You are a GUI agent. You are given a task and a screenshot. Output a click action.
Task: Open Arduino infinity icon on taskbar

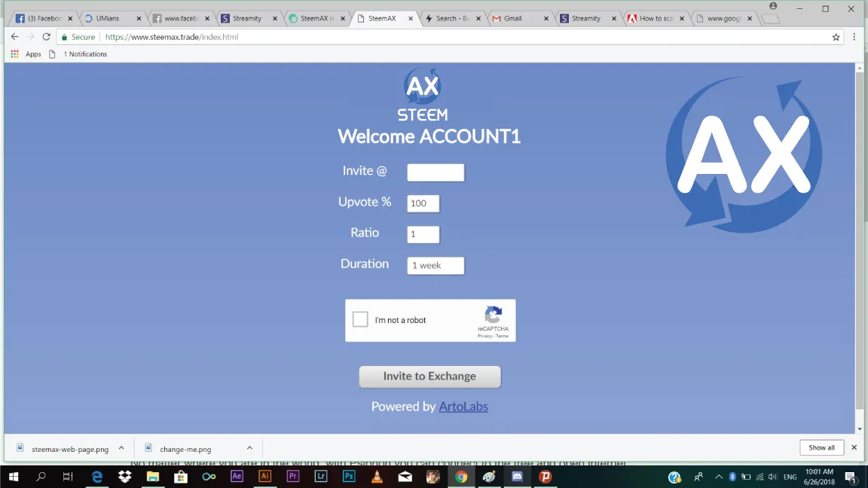209,477
